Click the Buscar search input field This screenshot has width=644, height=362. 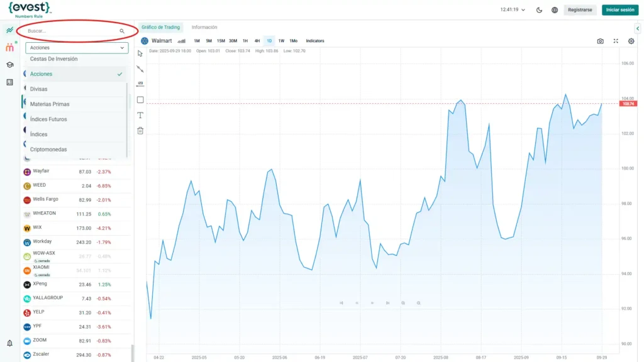pos(72,31)
